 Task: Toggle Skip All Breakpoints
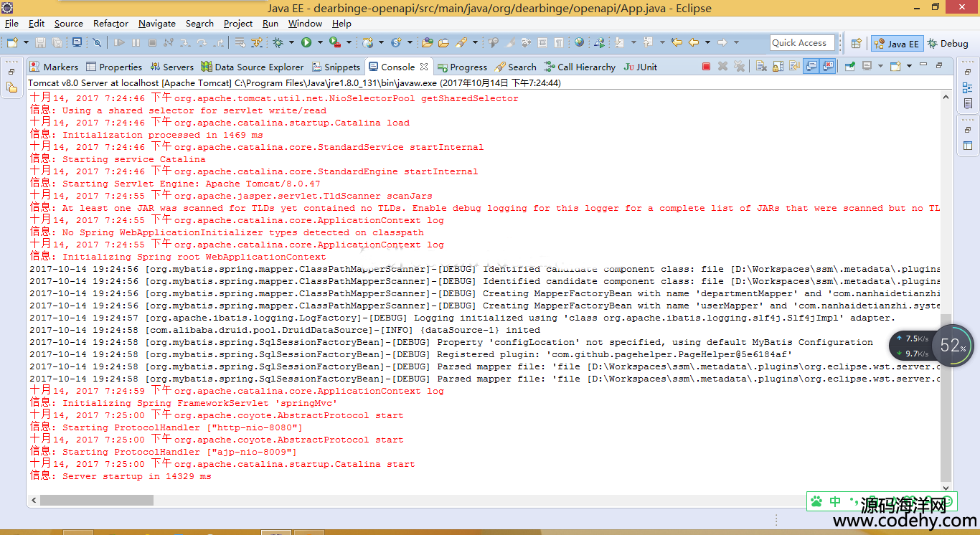97,42
